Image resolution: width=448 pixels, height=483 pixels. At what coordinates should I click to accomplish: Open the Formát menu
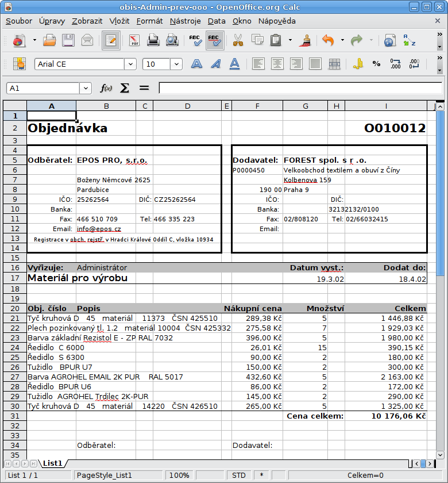point(149,21)
